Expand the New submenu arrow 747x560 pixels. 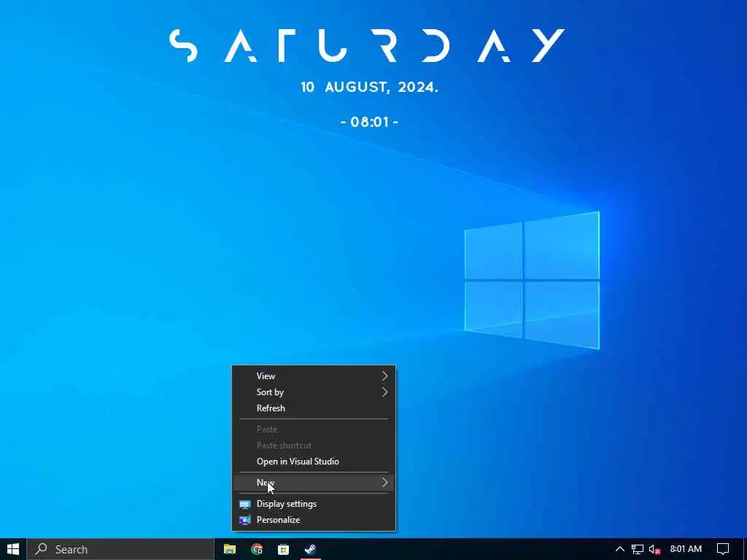tap(384, 483)
